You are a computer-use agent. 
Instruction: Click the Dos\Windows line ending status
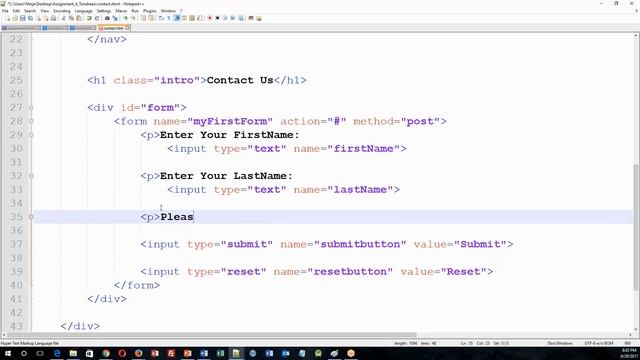560,343
